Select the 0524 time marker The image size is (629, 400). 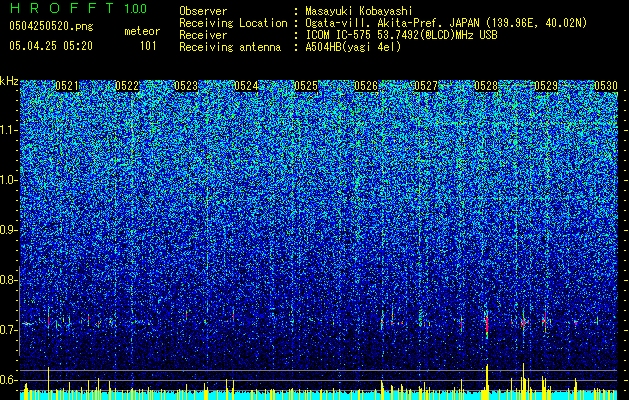pyautogui.click(x=246, y=86)
